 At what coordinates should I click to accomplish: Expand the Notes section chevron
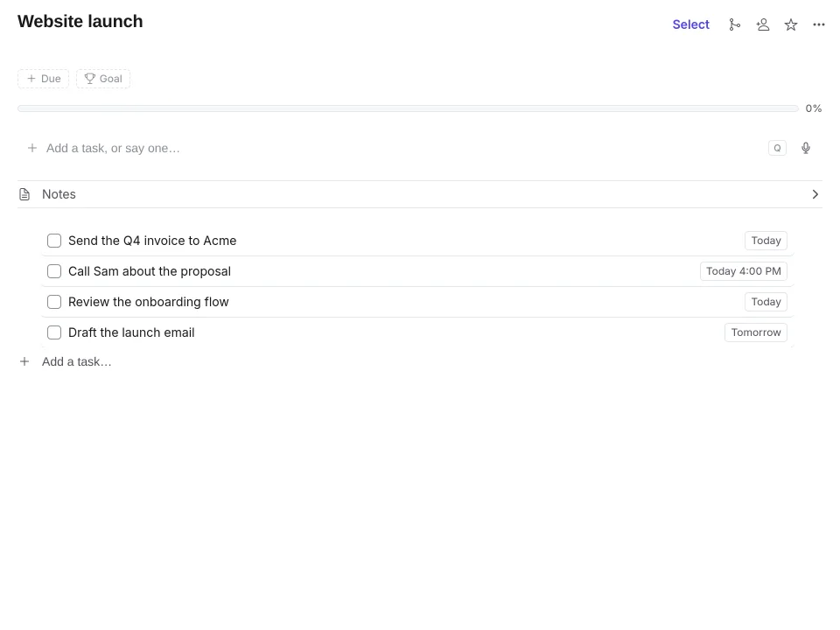coord(815,194)
